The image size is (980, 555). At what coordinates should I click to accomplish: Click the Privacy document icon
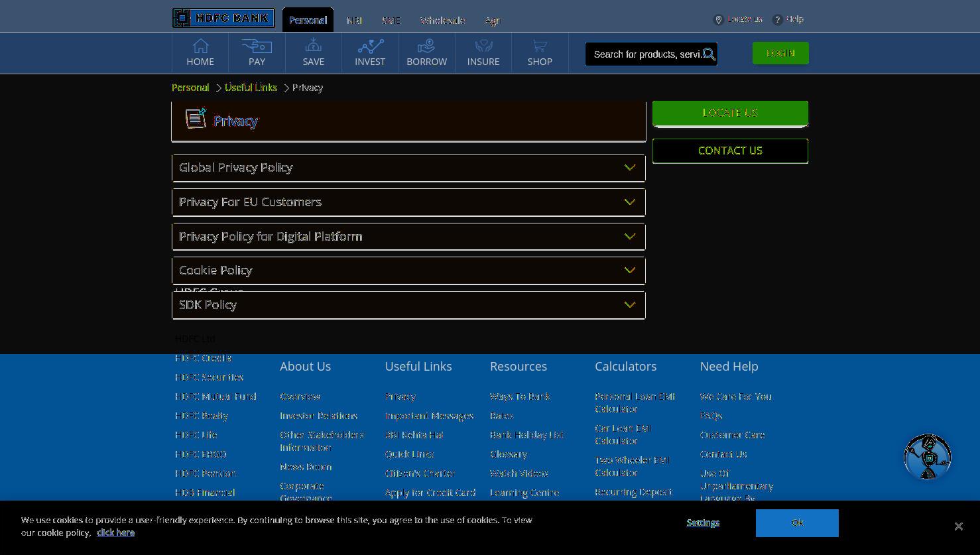pyautogui.click(x=196, y=118)
